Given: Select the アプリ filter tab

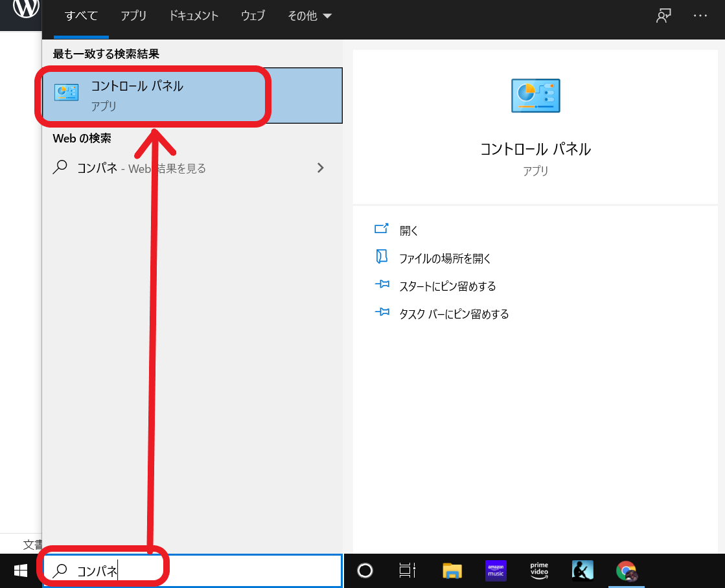Looking at the screenshot, I should pyautogui.click(x=133, y=16).
